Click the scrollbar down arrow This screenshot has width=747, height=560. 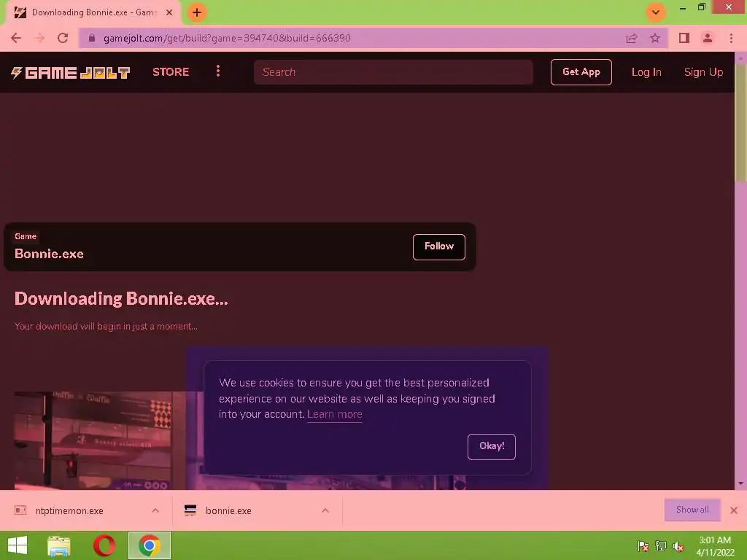[x=741, y=484]
